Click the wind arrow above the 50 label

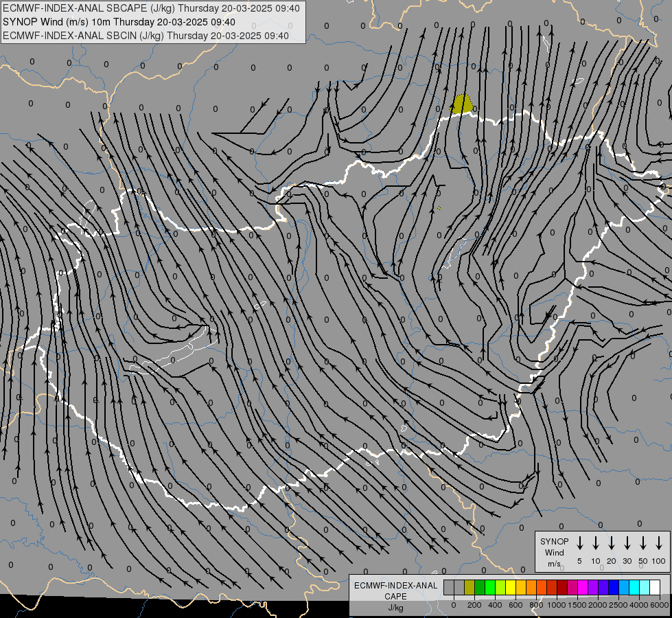pyautogui.click(x=643, y=543)
